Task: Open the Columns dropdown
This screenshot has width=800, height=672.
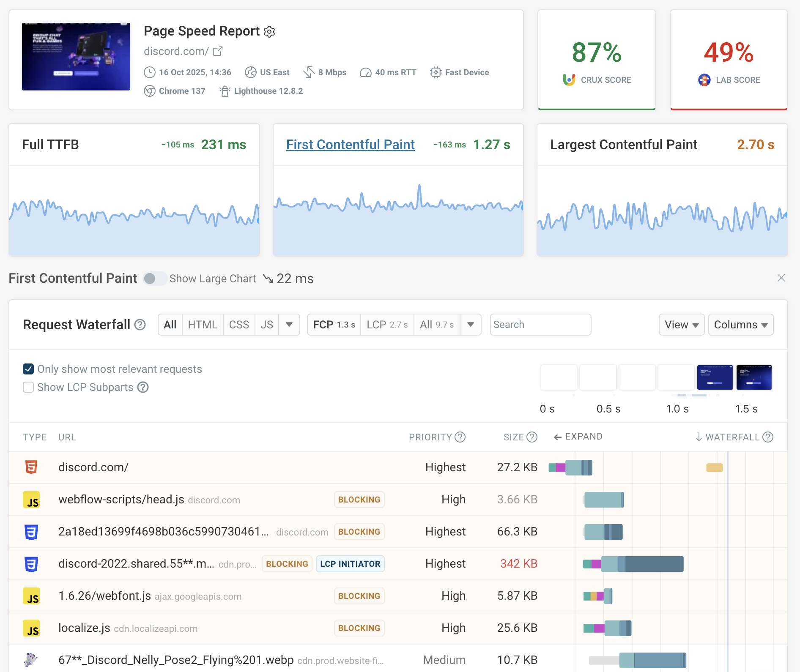Action: [740, 325]
